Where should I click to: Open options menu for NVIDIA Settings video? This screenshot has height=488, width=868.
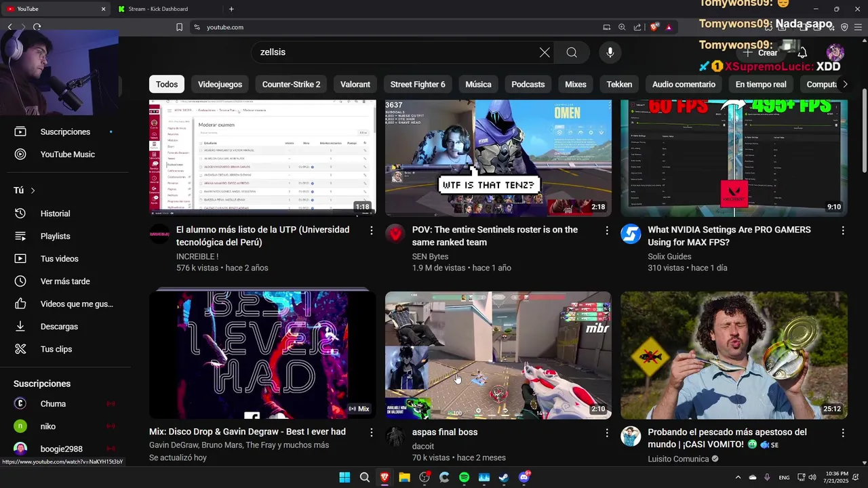[843, 230]
